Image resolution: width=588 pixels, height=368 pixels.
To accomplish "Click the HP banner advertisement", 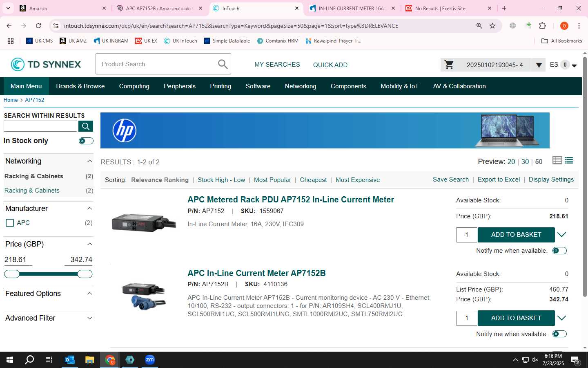I will 325,130.
